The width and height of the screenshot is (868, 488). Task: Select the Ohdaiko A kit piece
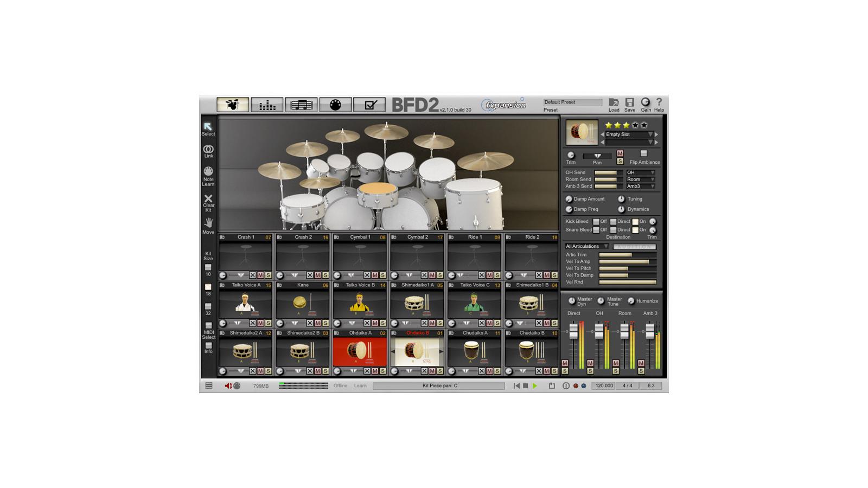(360, 351)
